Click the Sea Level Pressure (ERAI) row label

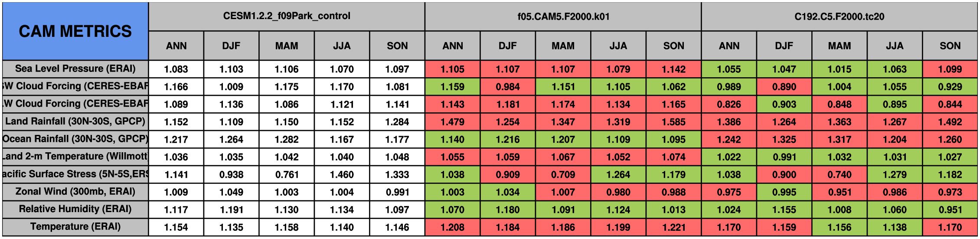tap(75, 69)
